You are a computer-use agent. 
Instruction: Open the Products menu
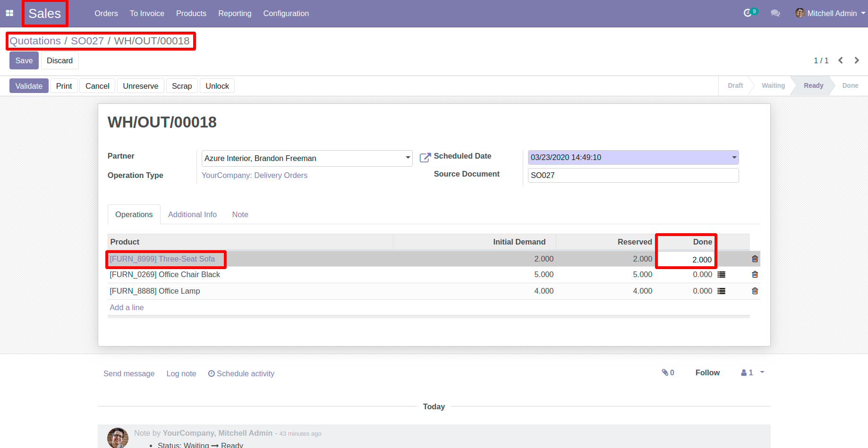click(191, 13)
